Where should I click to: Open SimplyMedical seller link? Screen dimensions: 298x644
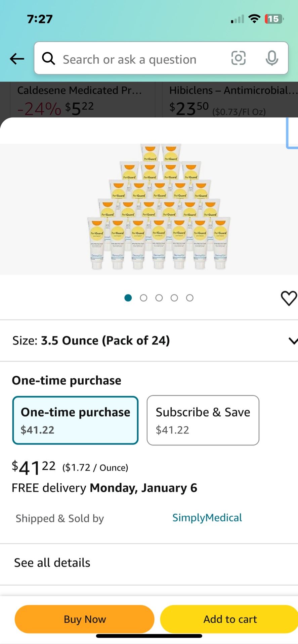pos(207,518)
